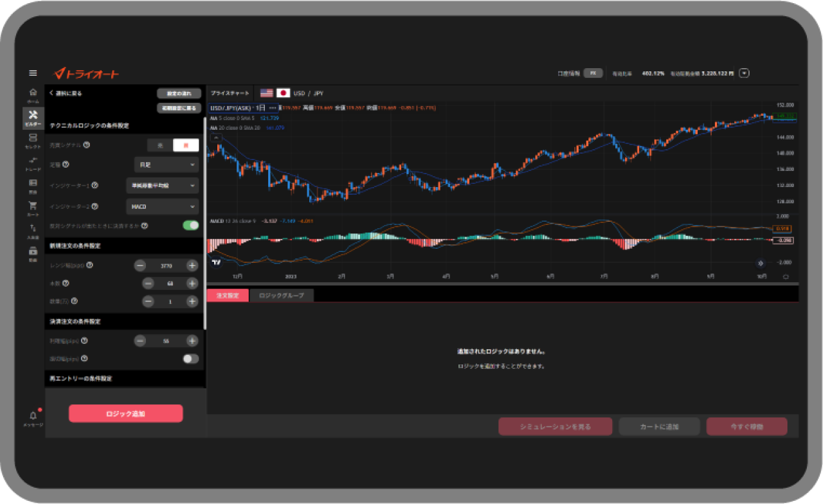Open the ellipsis menu beside USD/JPY(ASK) 1日

coord(273,107)
